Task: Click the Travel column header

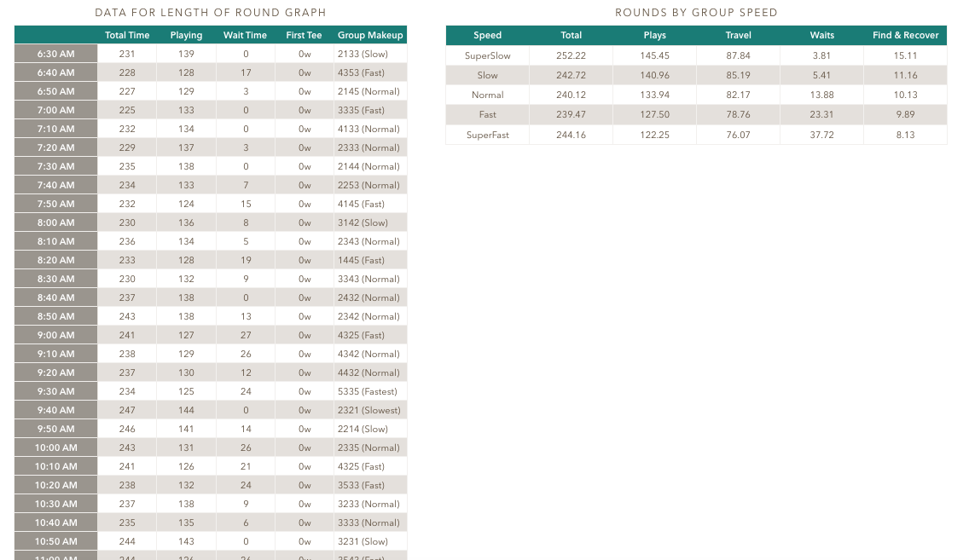Action: pyautogui.click(x=738, y=35)
